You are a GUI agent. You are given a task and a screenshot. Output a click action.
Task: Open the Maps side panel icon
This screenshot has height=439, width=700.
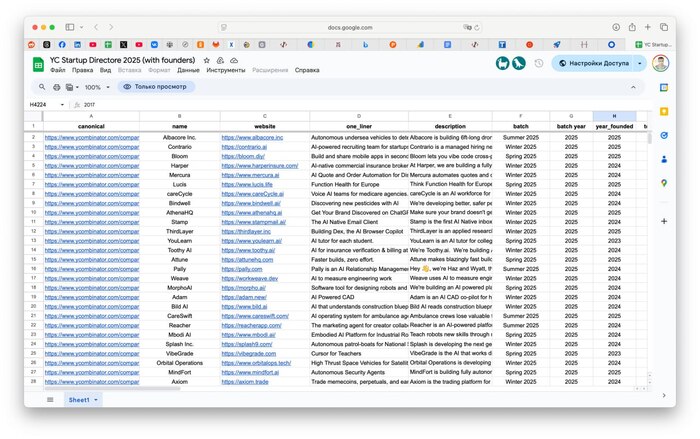664,183
